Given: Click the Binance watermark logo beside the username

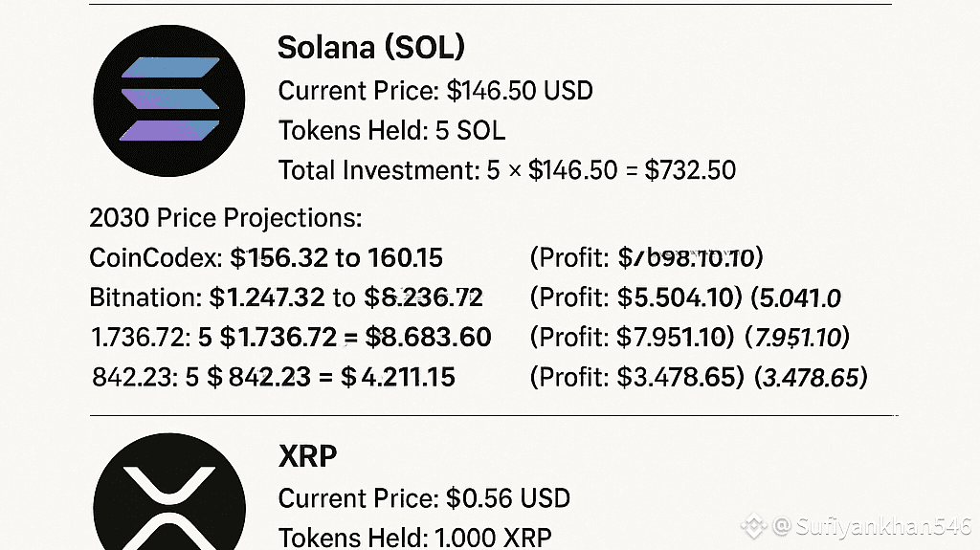Looking at the screenshot, I should [x=757, y=525].
